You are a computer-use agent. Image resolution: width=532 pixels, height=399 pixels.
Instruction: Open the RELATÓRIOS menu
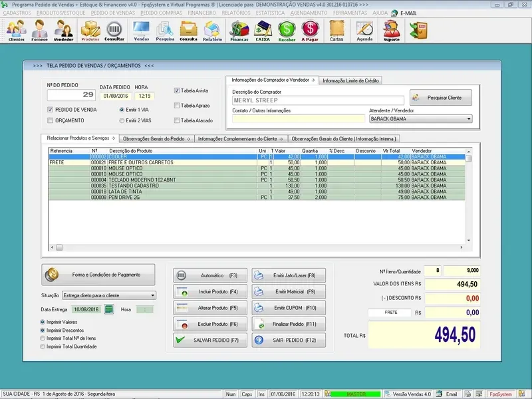pyautogui.click(x=237, y=13)
